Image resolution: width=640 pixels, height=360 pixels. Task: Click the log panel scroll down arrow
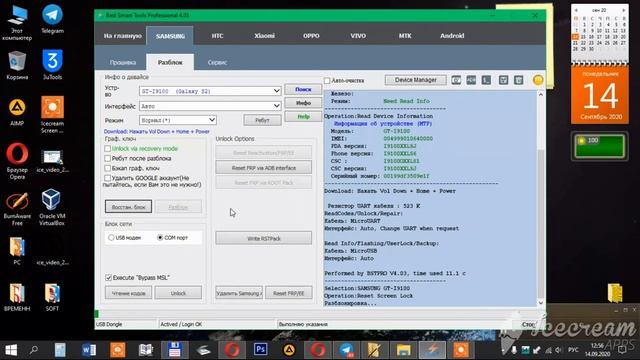coord(541,303)
